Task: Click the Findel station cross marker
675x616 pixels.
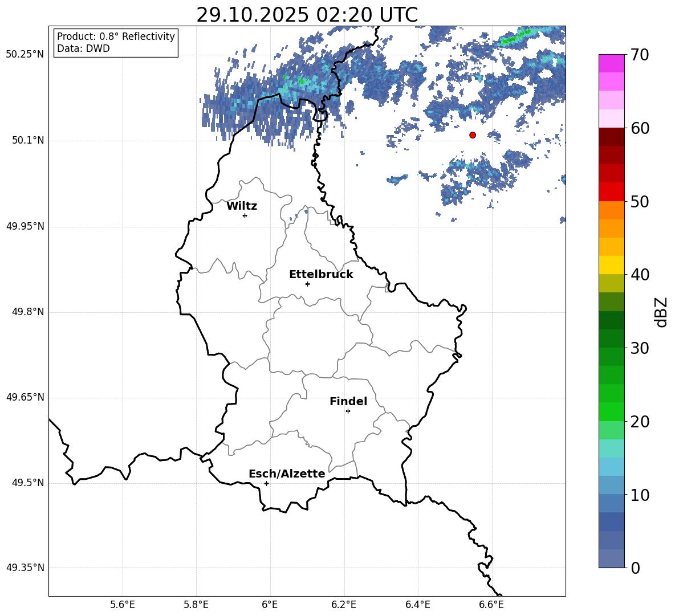Action: point(348,411)
